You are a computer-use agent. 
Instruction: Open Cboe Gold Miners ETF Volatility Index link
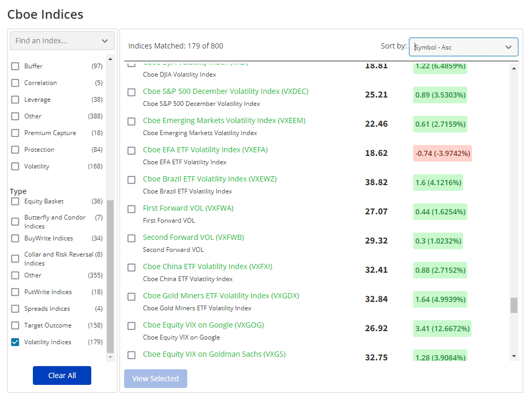(221, 296)
